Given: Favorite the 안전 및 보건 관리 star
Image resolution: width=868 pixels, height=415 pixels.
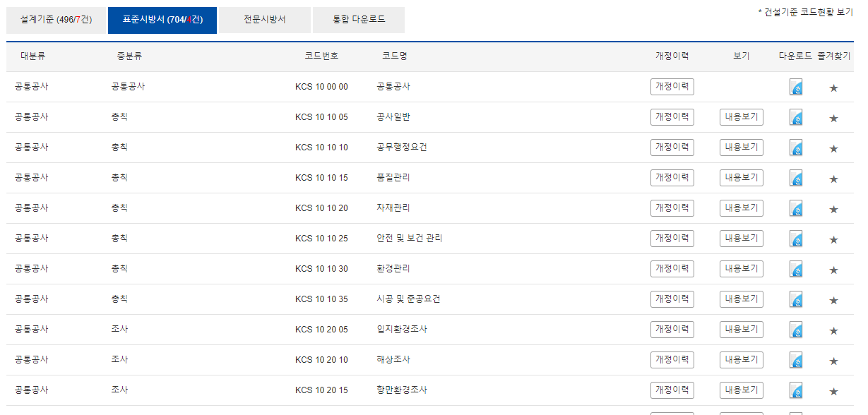Looking at the screenshot, I should 833,239.
